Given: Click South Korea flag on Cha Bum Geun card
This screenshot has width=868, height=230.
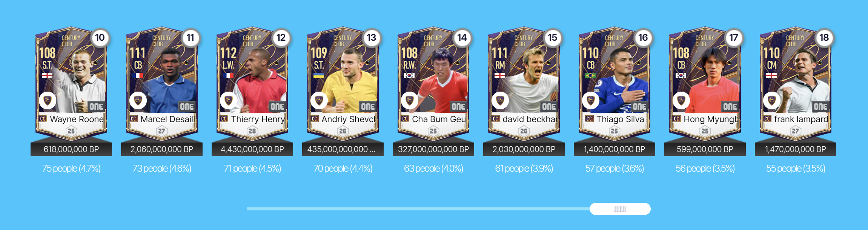Looking at the screenshot, I should 409,75.
